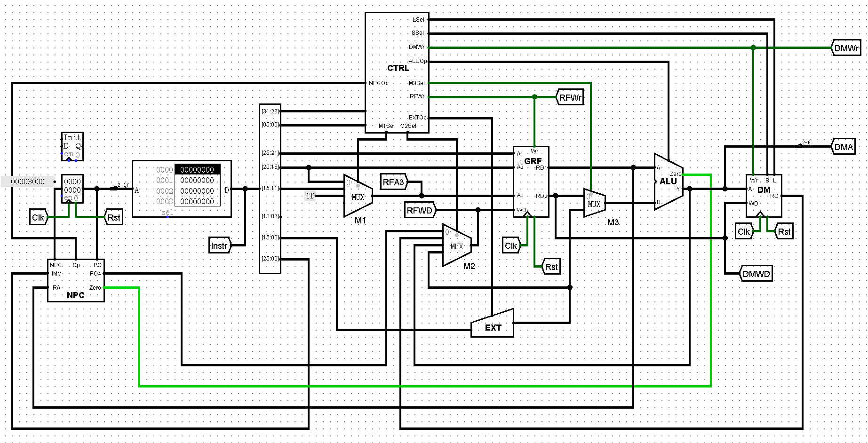The image size is (868, 443).
Task: Click the SSel pin on CTRL
Action: click(418, 33)
